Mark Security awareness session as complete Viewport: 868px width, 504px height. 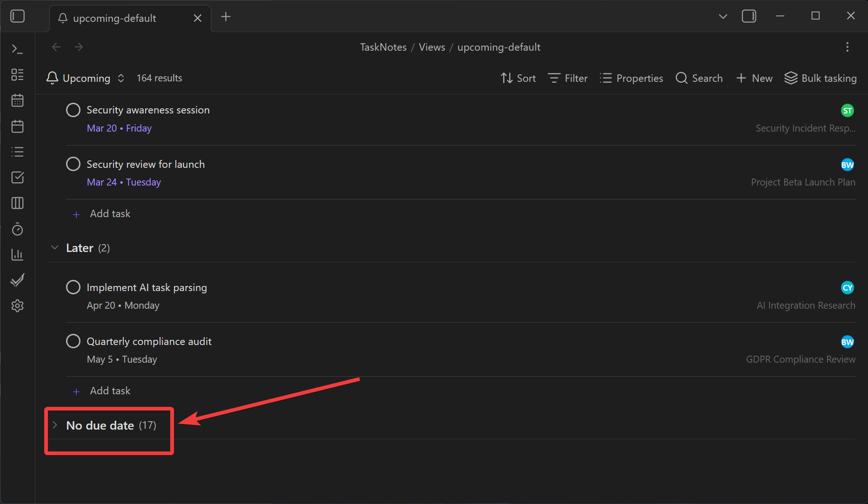click(x=73, y=110)
